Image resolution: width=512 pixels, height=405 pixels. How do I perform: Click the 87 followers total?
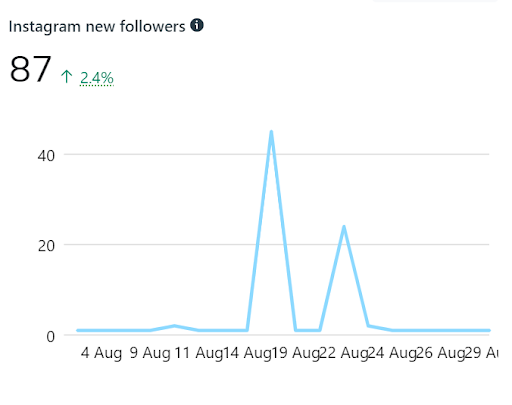[30, 69]
